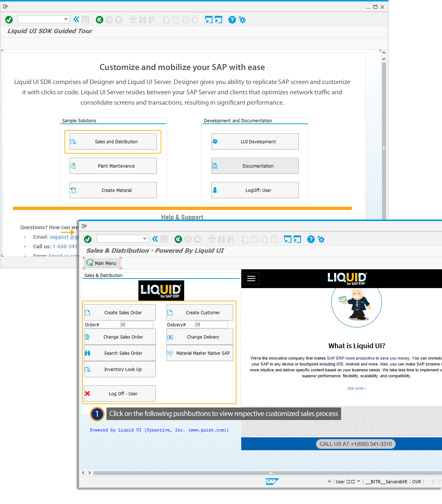Image resolution: width=442 pixels, height=504 pixels.
Task: Open LUI Development
Action: pos(255,141)
